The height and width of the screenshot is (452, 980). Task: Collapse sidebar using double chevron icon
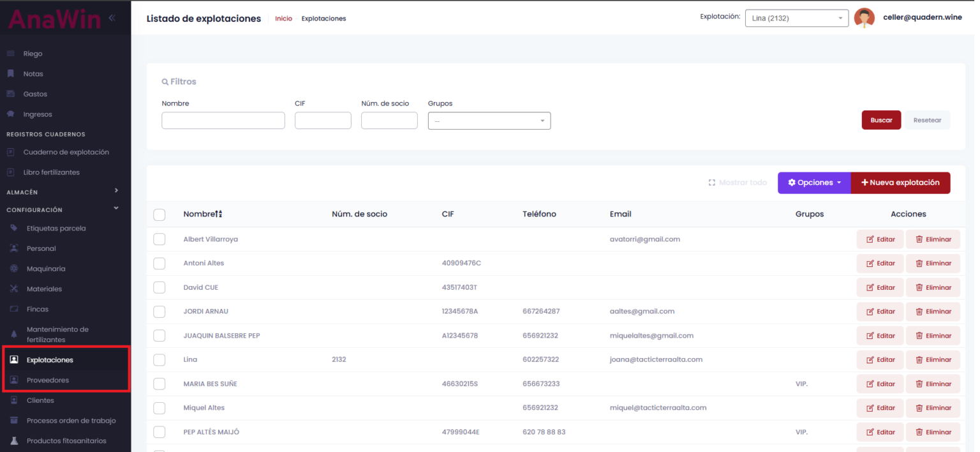[112, 18]
